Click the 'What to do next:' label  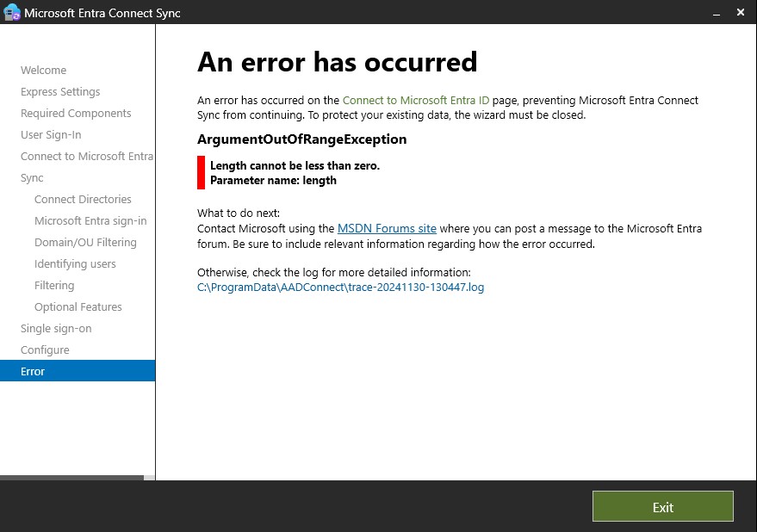239,213
